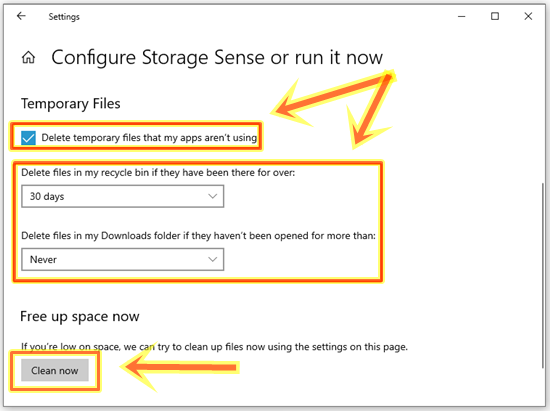This screenshot has height=411, width=550.
Task: Go back using the arrow icon
Action: pos(21,16)
